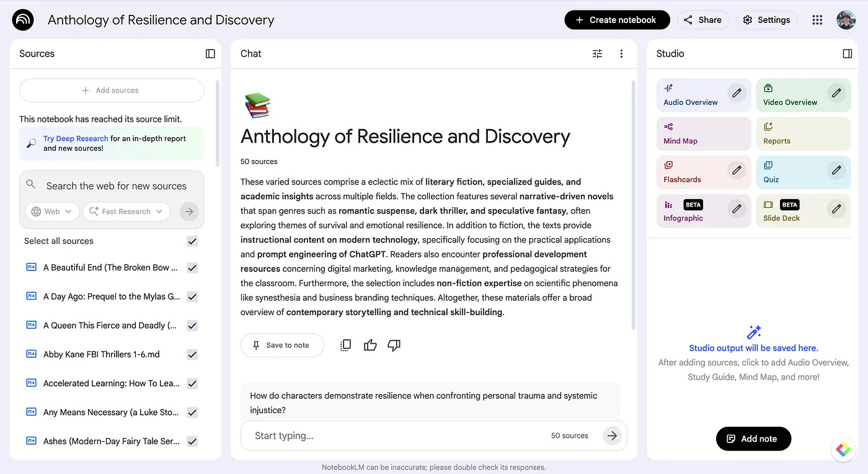This screenshot has width=868, height=474.
Task: Click the colorful floating assistant icon
Action: point(843,450)
